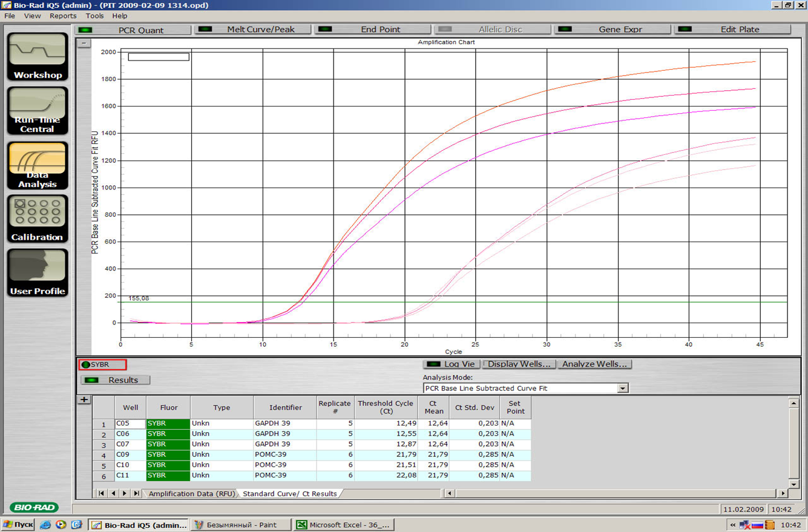Open the Data Analysis module
The image size is (808, 532).
(x=38, y=166)
